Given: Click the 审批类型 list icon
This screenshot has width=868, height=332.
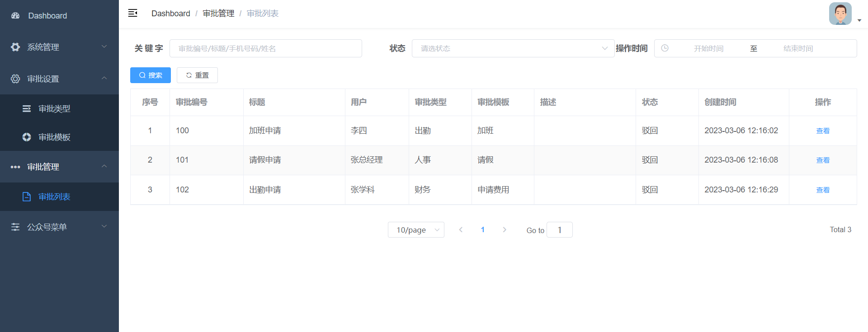Looking at the screenshot, I should click(x=27, y=109).
